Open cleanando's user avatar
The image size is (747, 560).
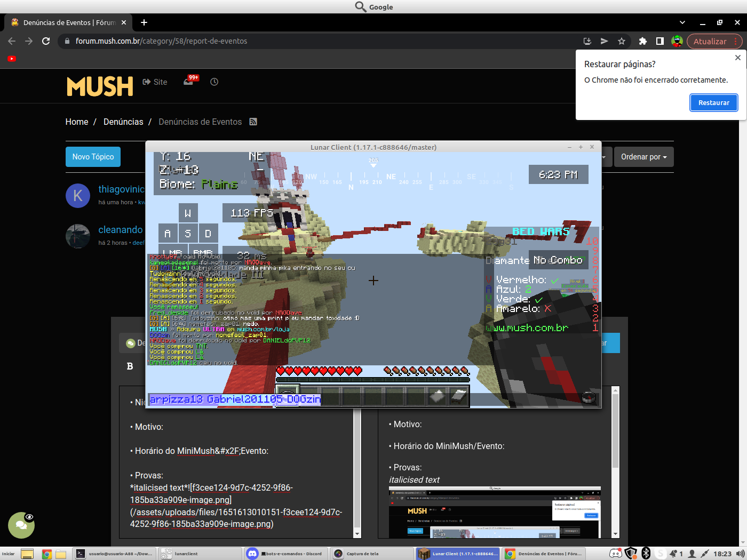click(x=78, y=236)
